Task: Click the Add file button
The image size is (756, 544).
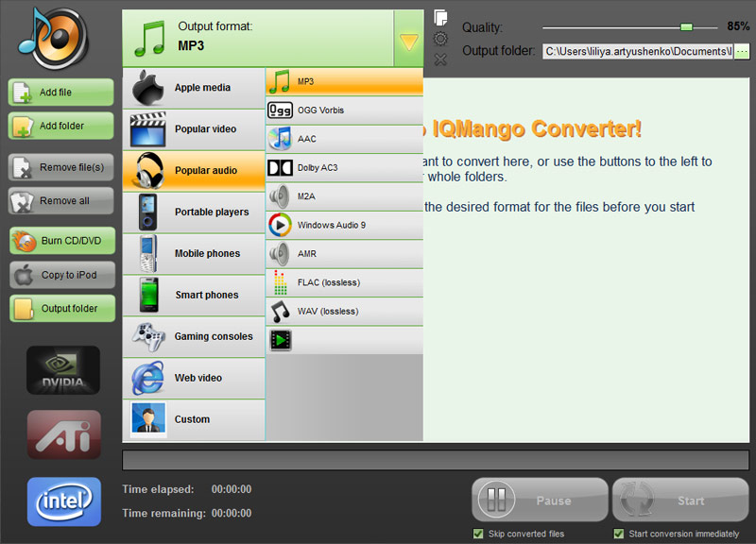Action: [61, 93]
